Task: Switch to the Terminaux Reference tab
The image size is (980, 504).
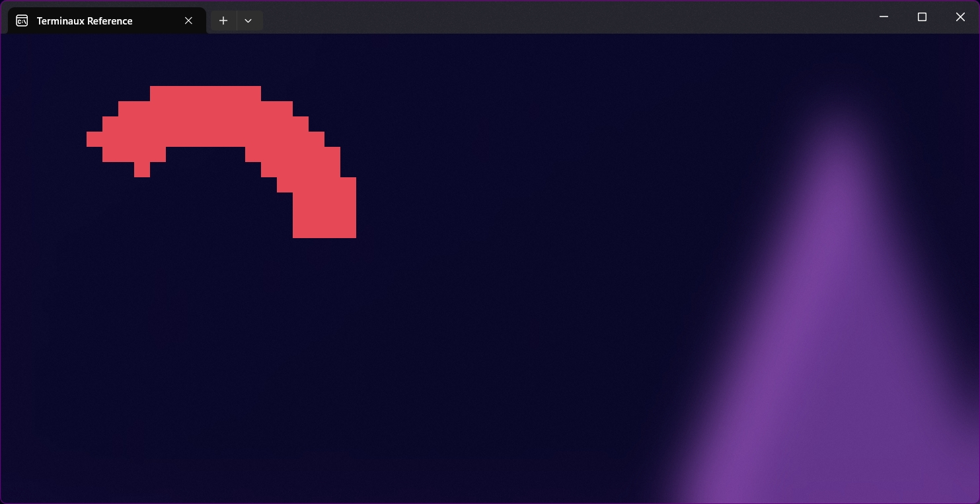Action: click(85, 21)
